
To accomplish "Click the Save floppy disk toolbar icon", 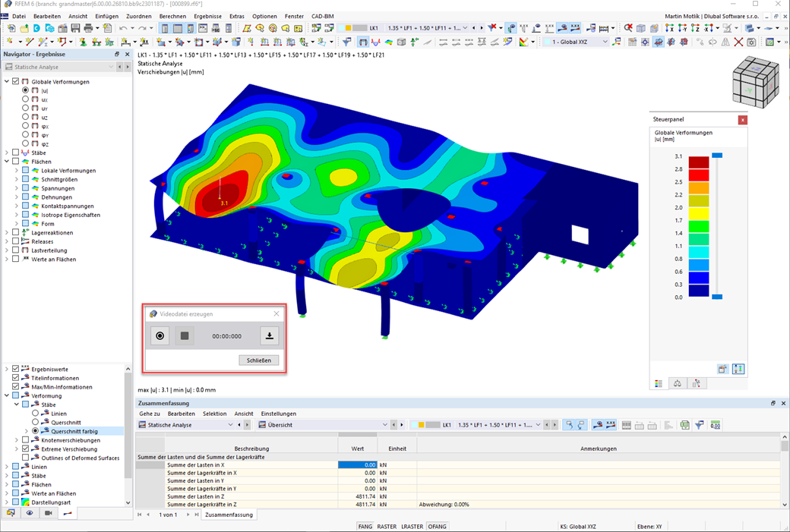I will [x=75, y=28].
